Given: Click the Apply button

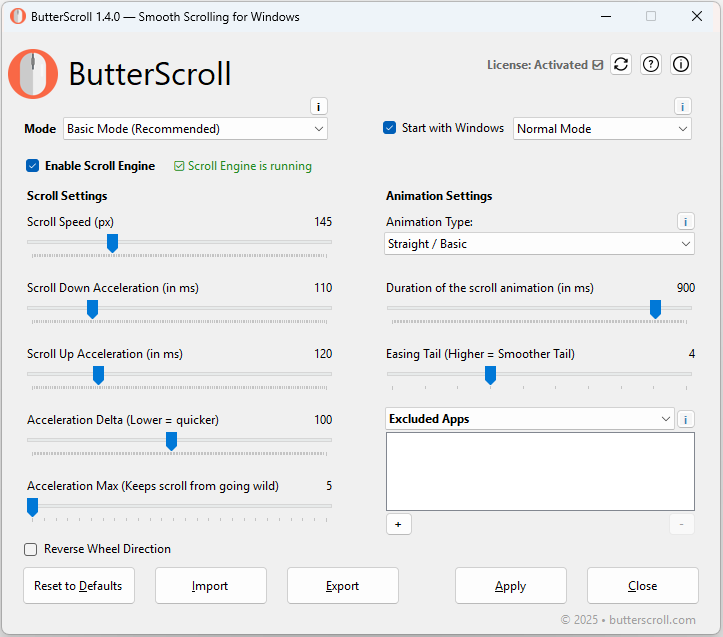Looking at the screenshot, I should tap(510, 586).
